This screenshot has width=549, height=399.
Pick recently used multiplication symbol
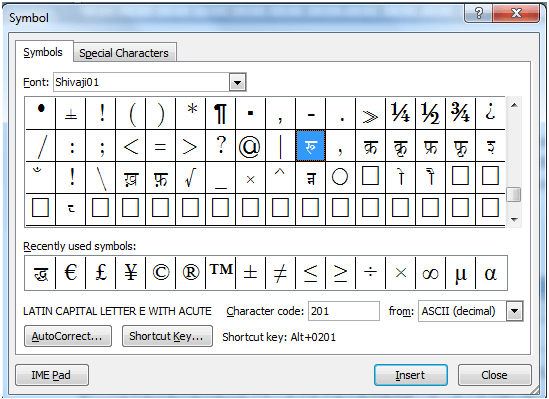pos(400,273)
